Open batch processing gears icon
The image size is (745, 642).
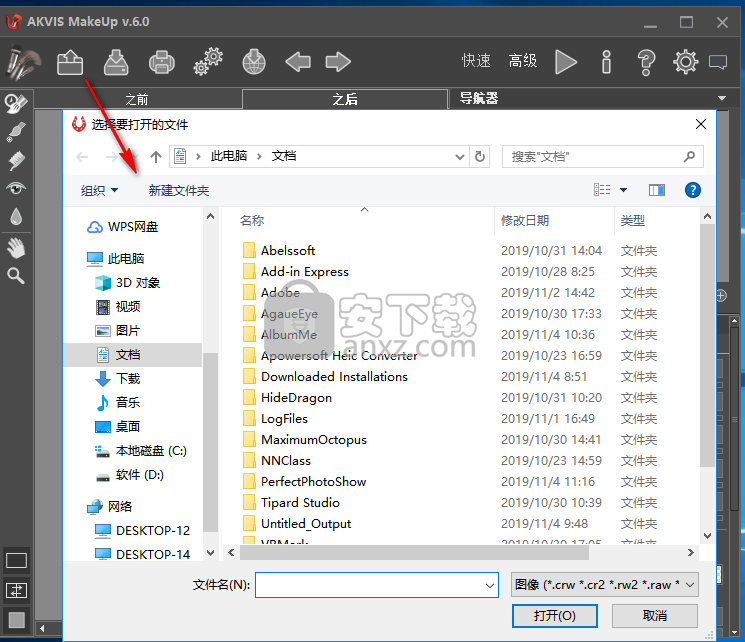point(208,61)
